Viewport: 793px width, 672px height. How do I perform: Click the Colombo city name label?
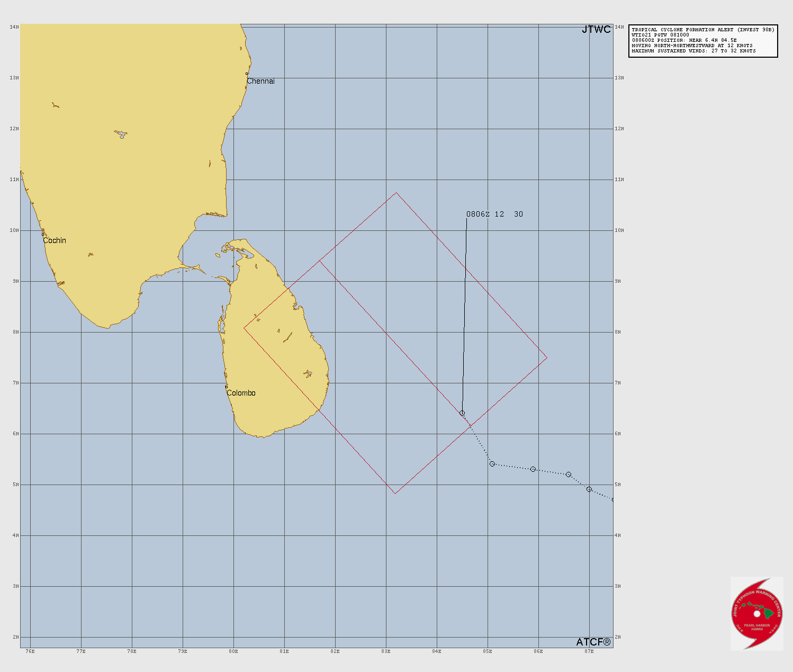point(241,393)
